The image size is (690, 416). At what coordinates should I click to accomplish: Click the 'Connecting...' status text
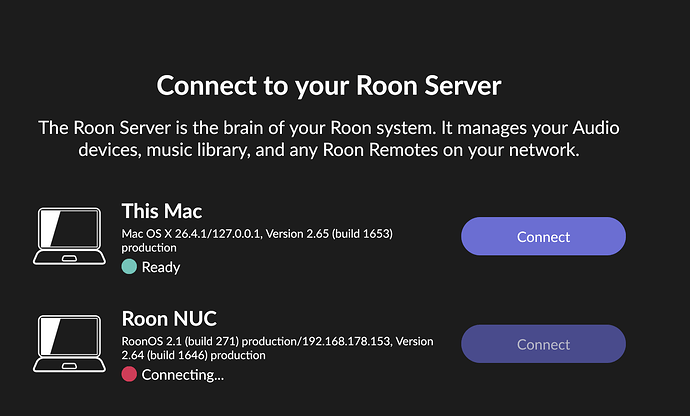point(183,375)
